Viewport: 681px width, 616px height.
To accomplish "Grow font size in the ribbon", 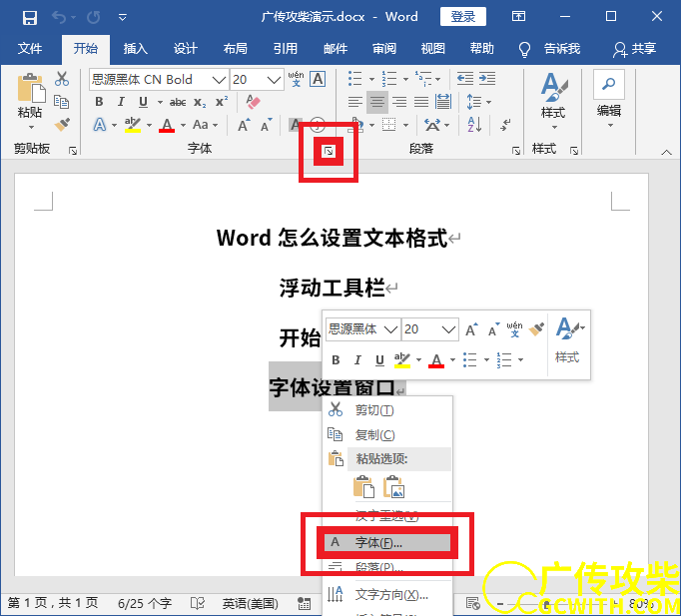I will click(x=244, y=125).
